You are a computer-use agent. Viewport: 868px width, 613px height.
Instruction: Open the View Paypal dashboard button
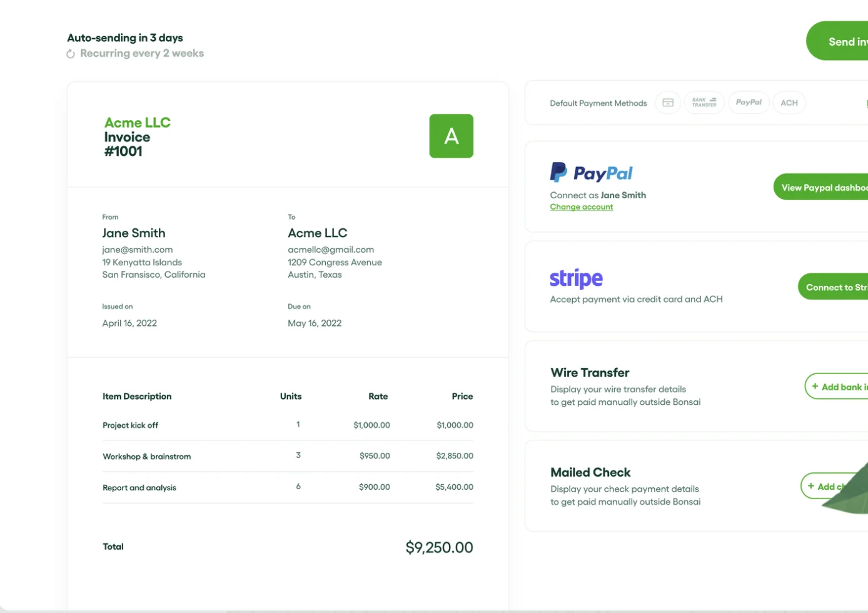(821, 187)
